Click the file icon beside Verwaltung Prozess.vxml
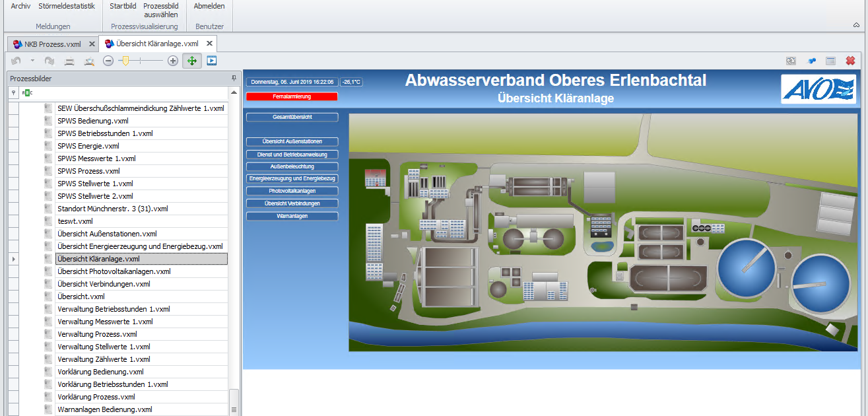The width and height of the screenshot is (868, 416). 48,334
